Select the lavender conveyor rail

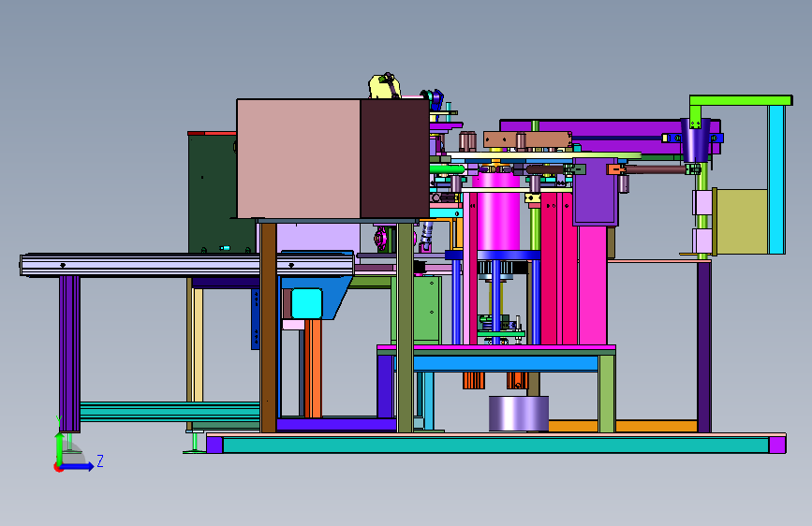point(186,265)
